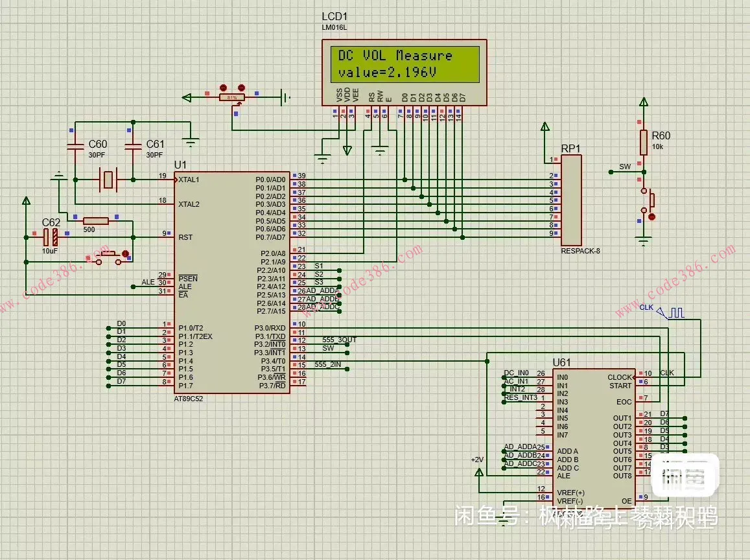The height and width of the screenshot is (560, 750).
Task: Click the power arrow terminal above R60
Action: pos(643,102)
